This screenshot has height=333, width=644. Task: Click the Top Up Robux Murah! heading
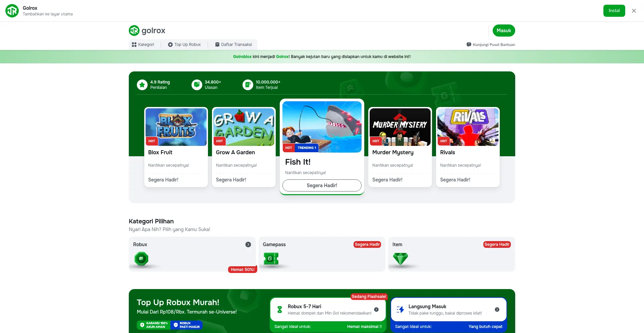[x=178, y=302]
